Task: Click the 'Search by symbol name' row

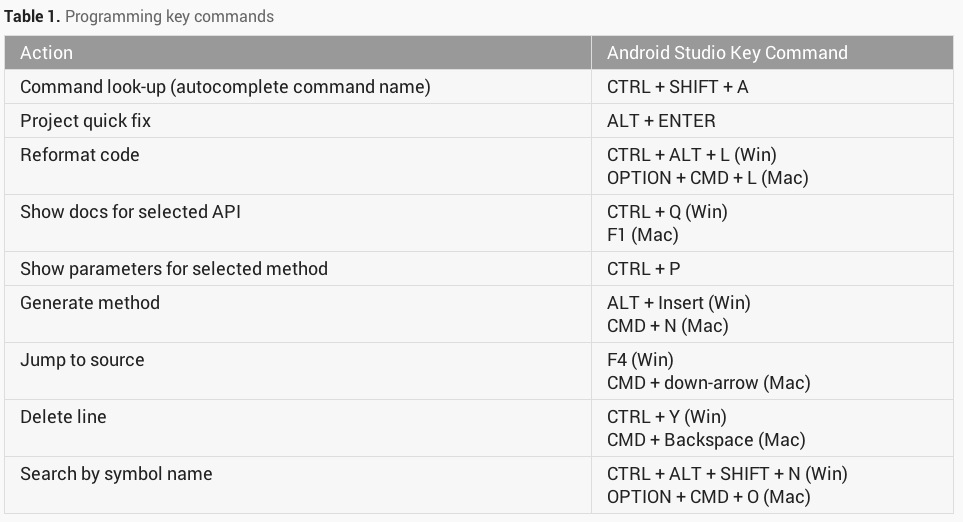Action: coord(116,474)
